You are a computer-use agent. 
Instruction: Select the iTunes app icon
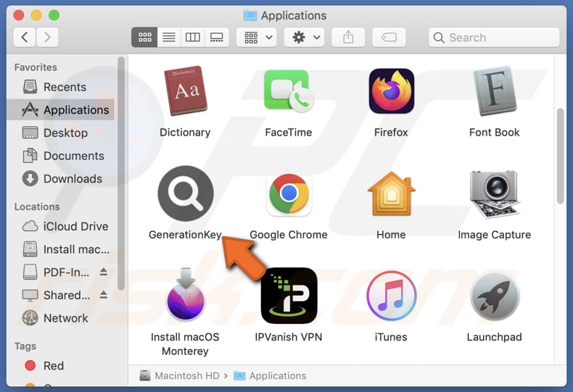pyautogui.click(x=392, y=296)
